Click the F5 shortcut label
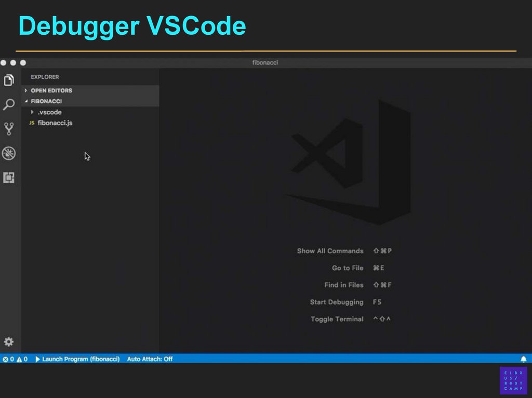This screenshot has width=532, height=398. pyautogui.click(x=377, y=301)
